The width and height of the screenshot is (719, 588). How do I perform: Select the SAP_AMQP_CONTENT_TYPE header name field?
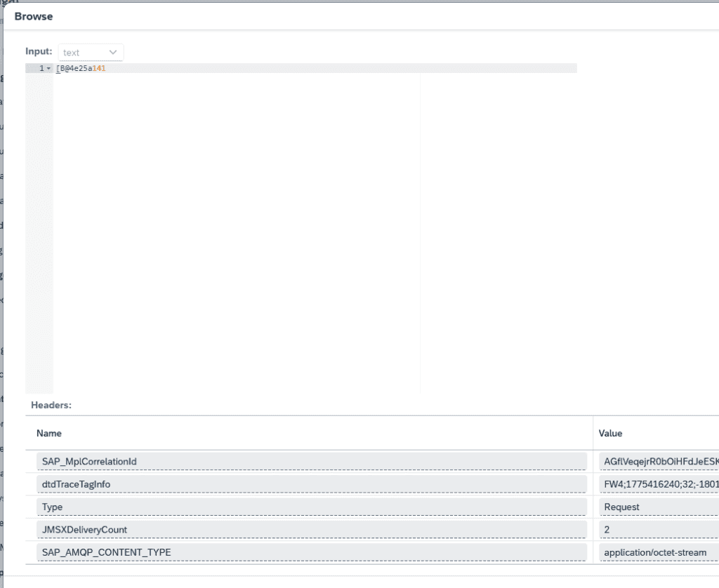point(312,552)
